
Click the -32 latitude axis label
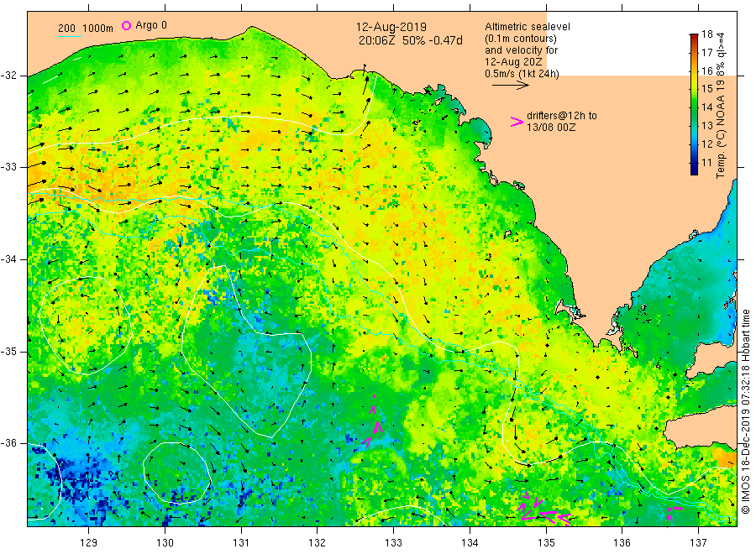[x=8, y=76]
